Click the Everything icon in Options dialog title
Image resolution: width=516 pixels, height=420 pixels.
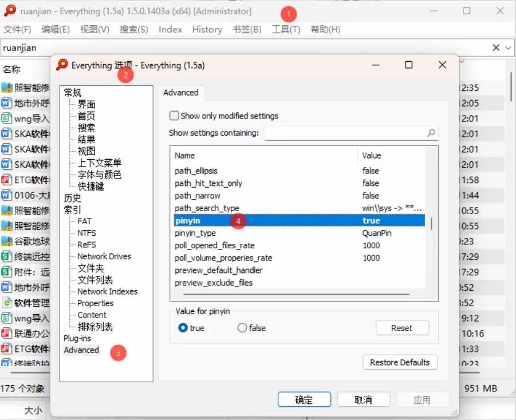pyautogui.click(x=62, y=65)
